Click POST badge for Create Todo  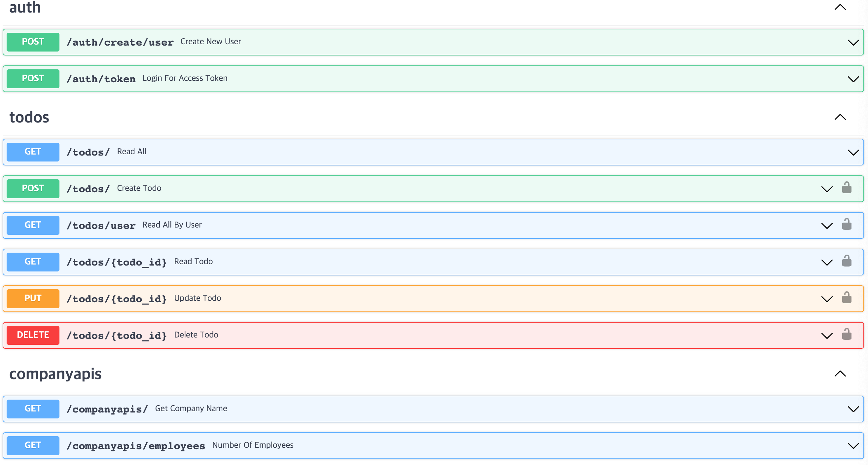click(33, 188)
